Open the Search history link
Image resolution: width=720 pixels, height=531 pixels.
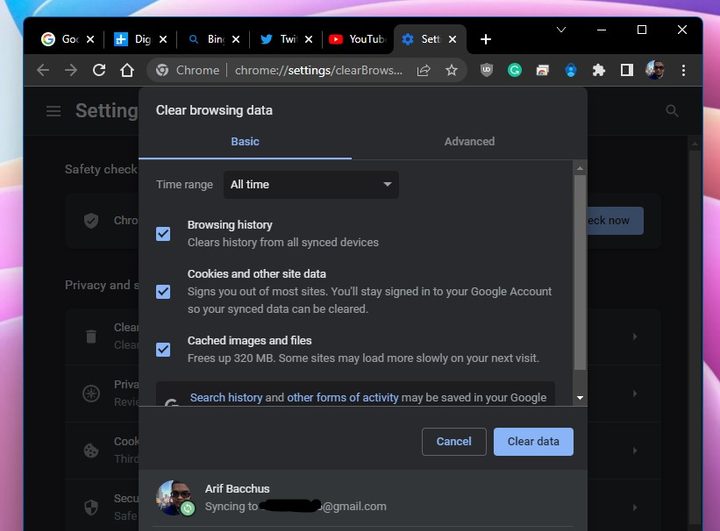tap(226, 398)
